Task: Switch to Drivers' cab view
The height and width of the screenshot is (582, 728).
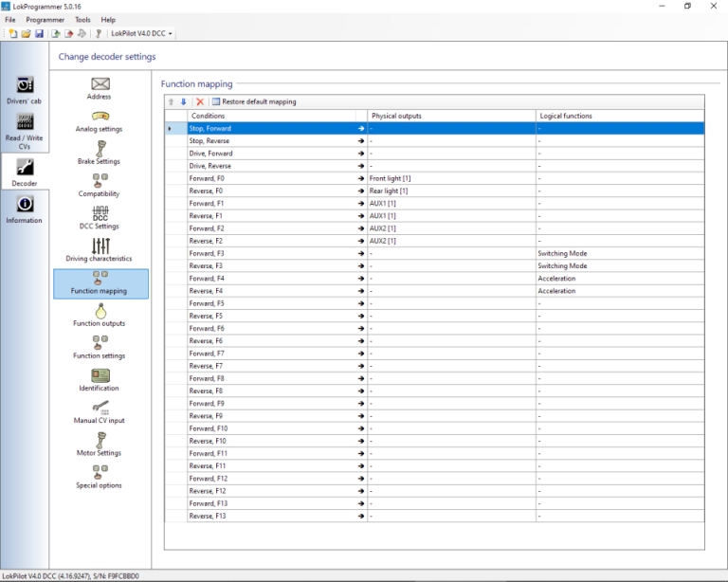Action: tap(24, 90)
